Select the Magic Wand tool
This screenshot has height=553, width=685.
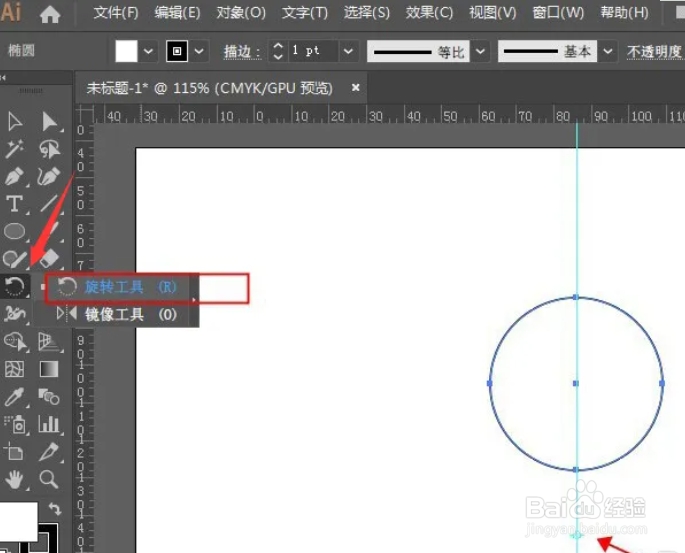(15, 149)
